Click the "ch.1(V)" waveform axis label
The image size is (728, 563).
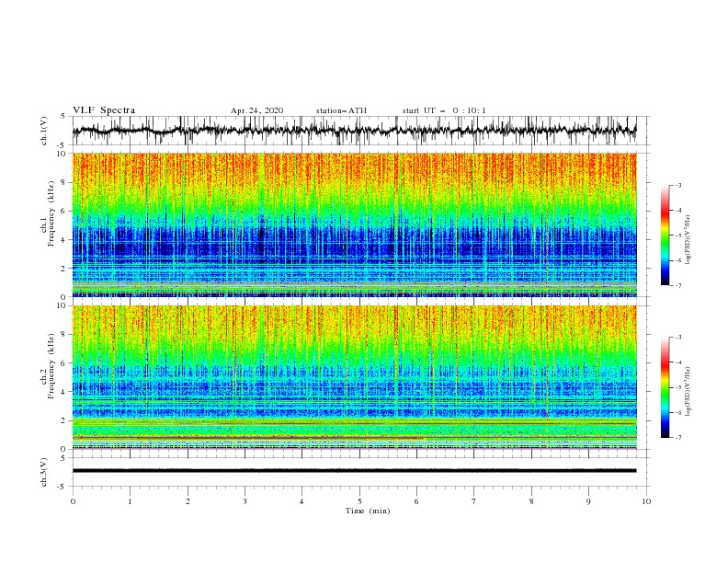click(x=44, y=131)
